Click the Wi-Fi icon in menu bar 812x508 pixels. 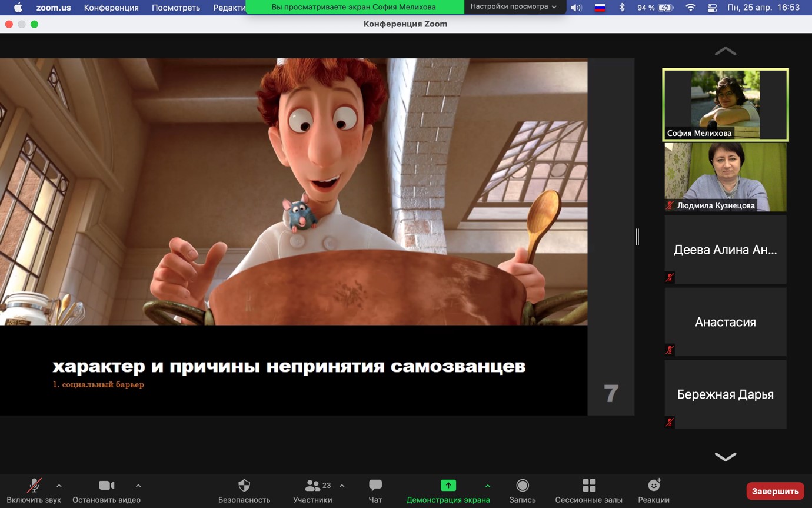(x=691, y=8)
